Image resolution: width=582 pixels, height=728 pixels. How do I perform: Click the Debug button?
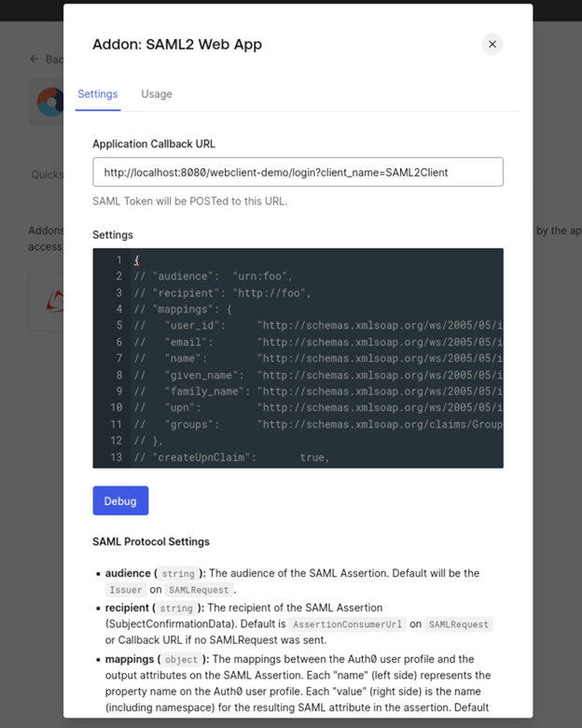pyautogui.click(x=120, y=500)
